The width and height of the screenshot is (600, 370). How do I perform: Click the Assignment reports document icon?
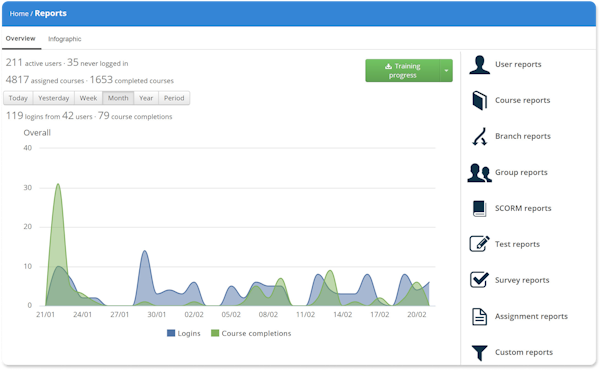(479, 316)
